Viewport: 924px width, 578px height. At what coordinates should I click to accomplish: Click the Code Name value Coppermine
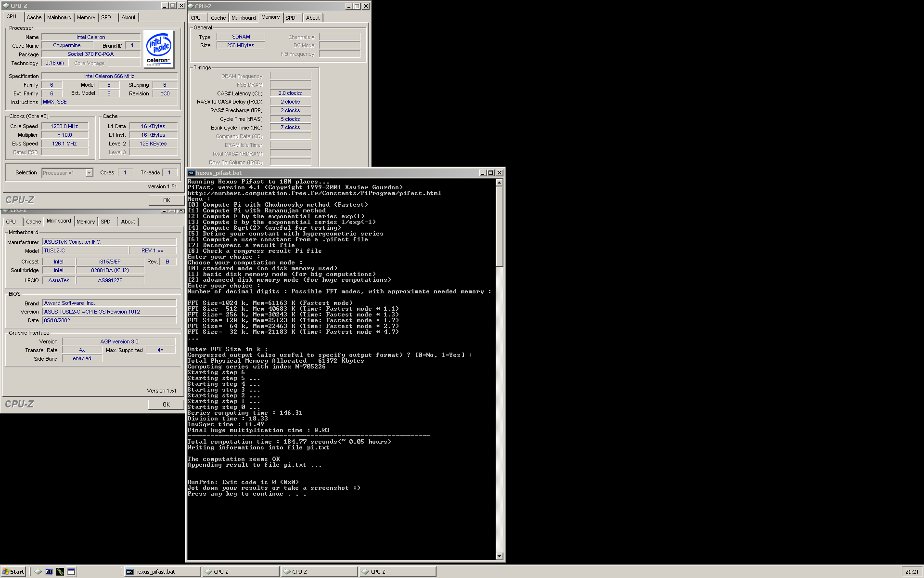coord(67,45)
